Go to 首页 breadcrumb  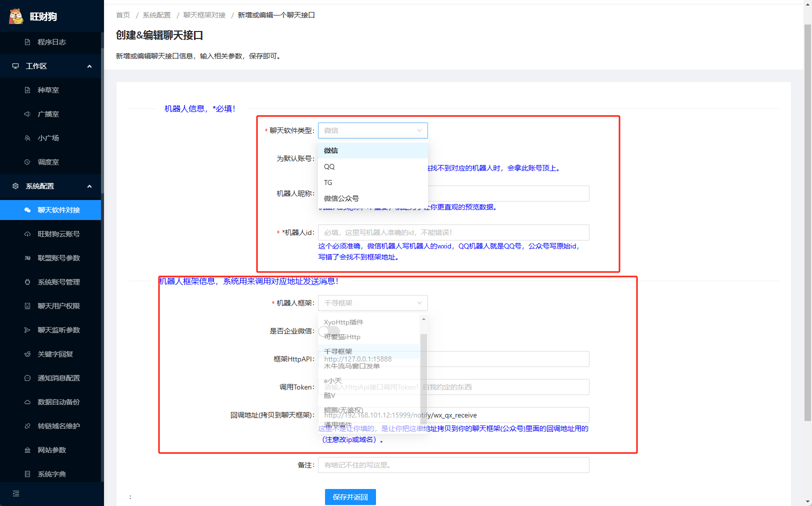pos(123,15)
